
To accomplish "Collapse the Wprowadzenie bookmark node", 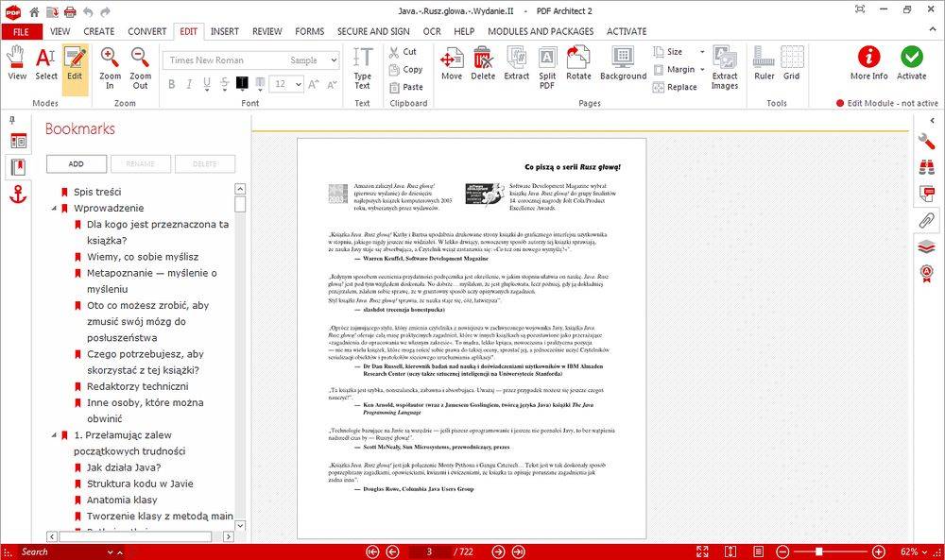I will coord(54,208).
